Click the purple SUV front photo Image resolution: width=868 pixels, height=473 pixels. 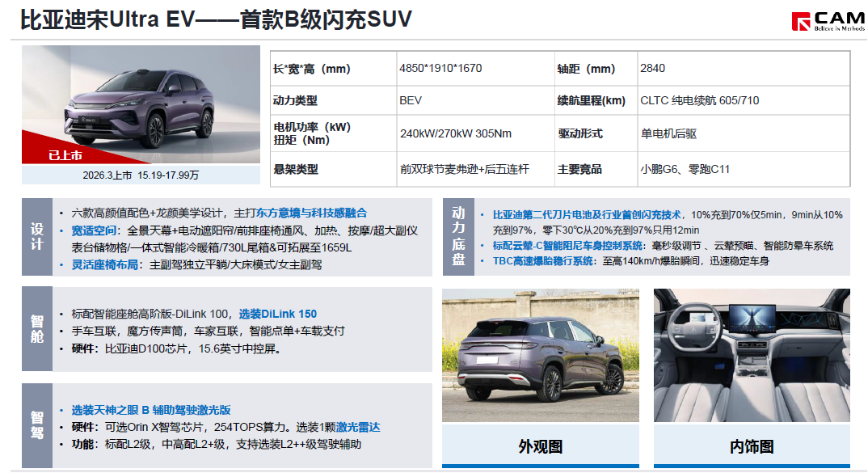pos(141,104)
